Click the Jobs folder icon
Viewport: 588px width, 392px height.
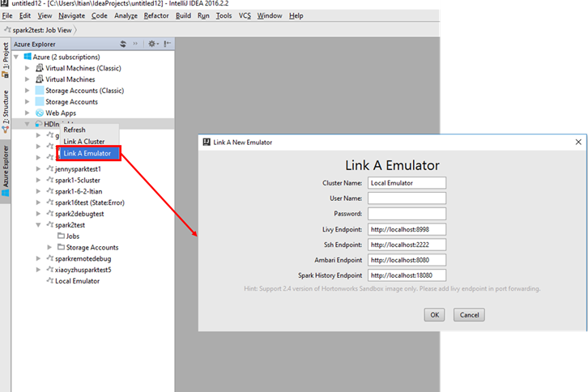[61, 236]
